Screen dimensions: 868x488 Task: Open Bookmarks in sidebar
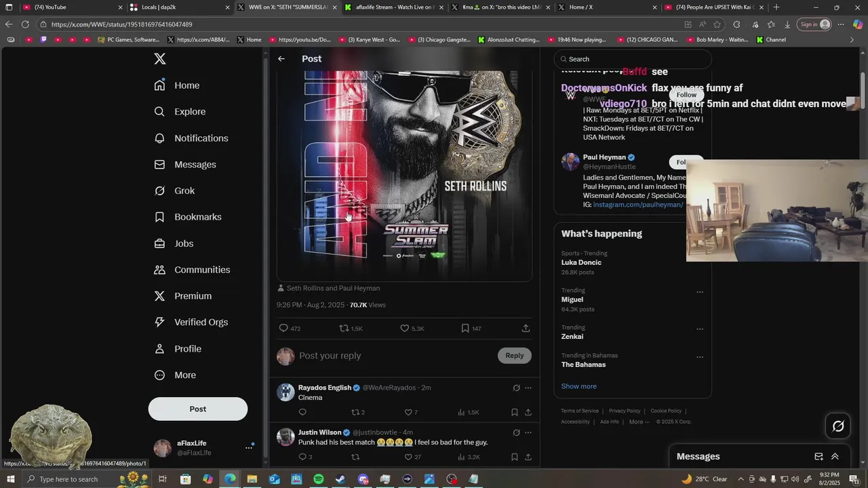coord(188,217)
